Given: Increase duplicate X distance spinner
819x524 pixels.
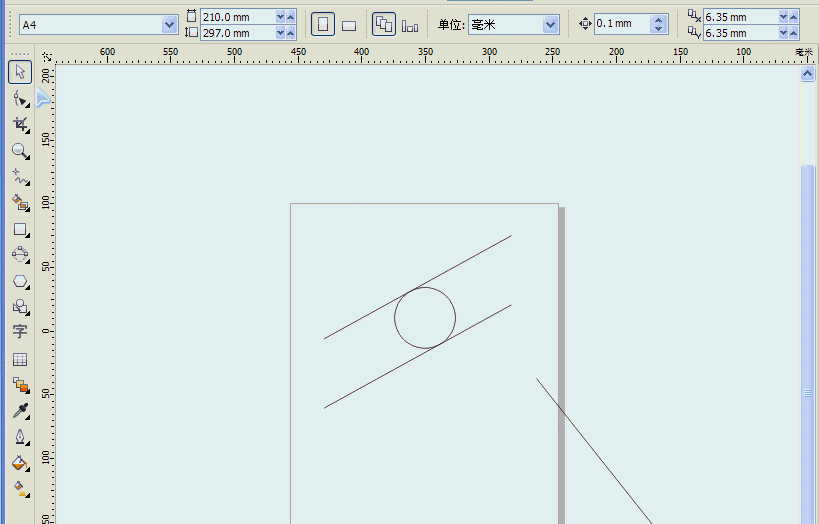Looking at the screenshot, I should point(793,17).
